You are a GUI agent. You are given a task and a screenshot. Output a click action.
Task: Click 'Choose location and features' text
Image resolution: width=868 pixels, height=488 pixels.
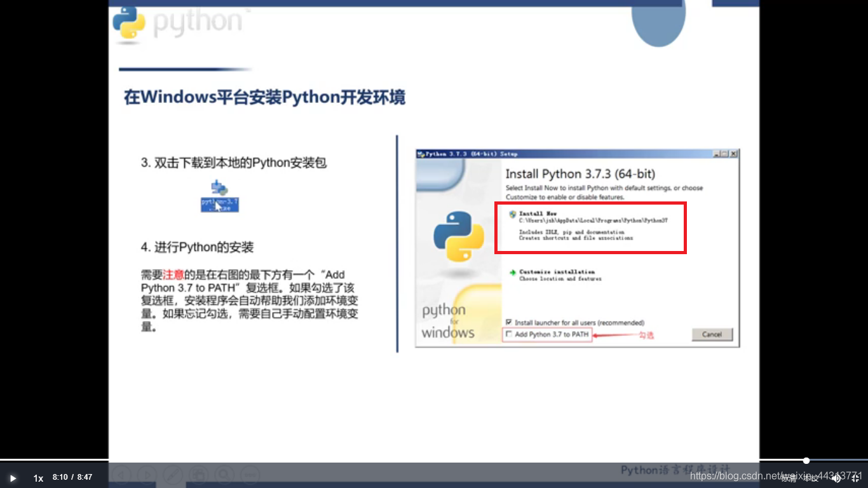560,278
